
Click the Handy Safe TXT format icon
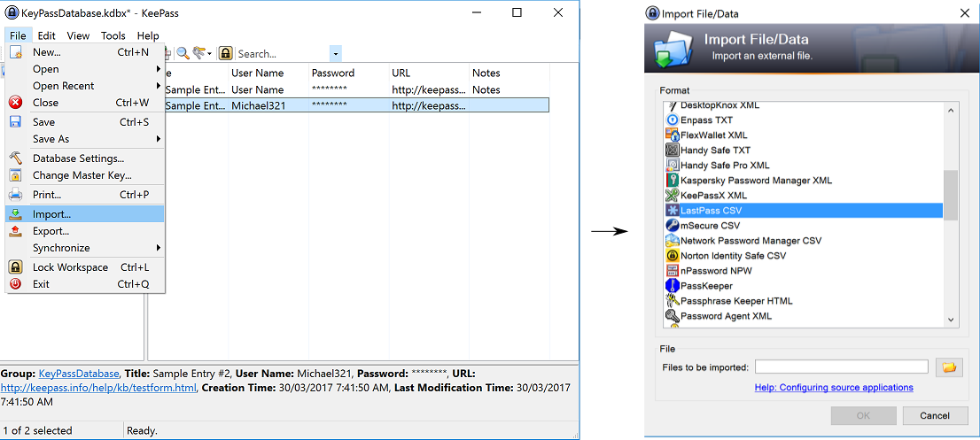pyautogui.click(x=673, y=150)
